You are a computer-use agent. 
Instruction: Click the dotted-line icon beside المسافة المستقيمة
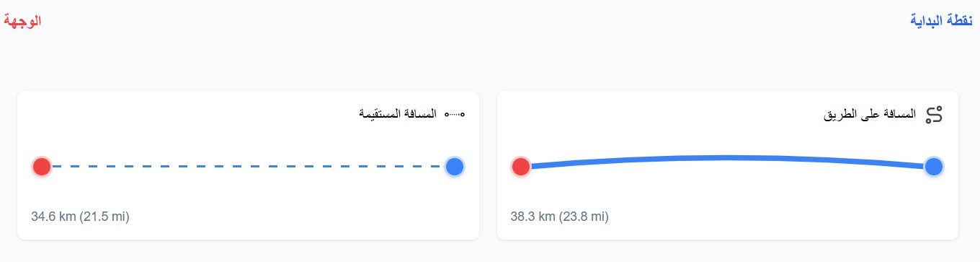tap(455, 114)
